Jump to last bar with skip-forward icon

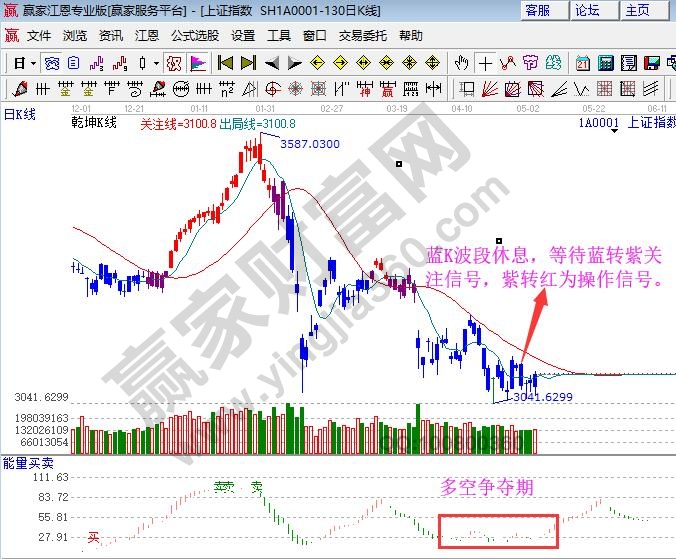pos(248,63)
